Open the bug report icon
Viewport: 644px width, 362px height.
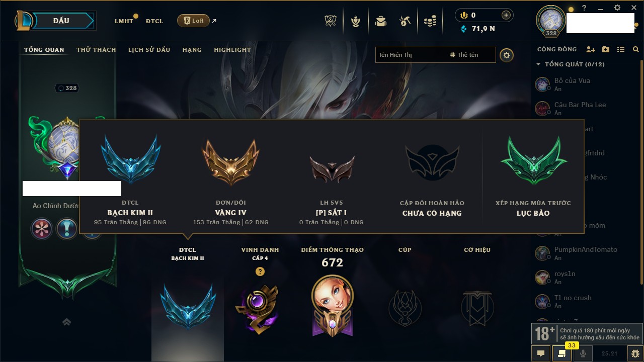click(x=635, y=353)
